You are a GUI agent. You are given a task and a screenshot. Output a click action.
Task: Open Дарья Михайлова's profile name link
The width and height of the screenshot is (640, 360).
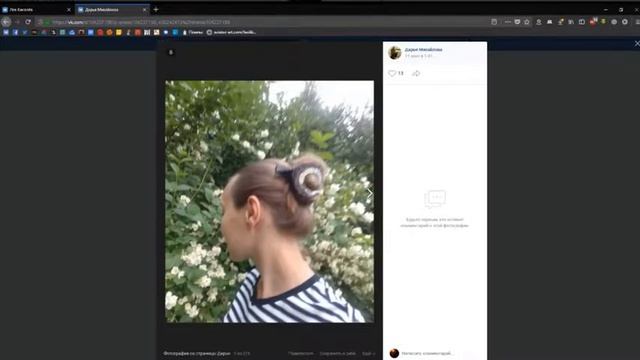pos(423,49)
